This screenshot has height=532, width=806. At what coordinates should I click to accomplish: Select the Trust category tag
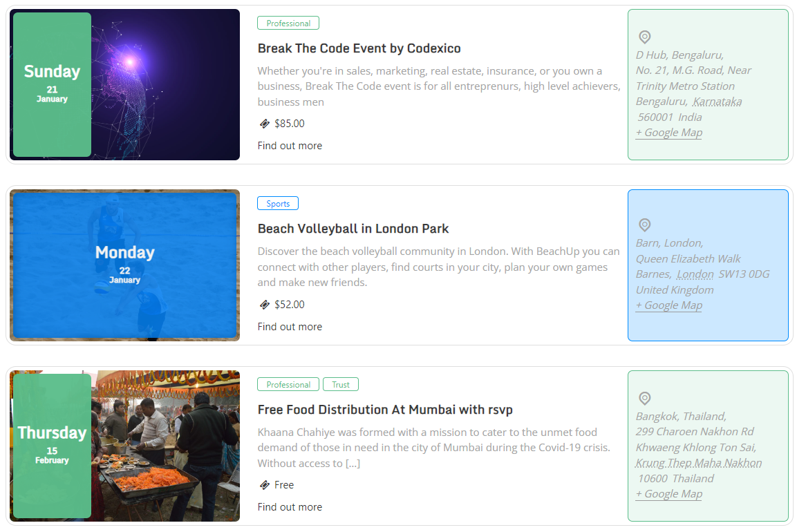pos(341,385)
